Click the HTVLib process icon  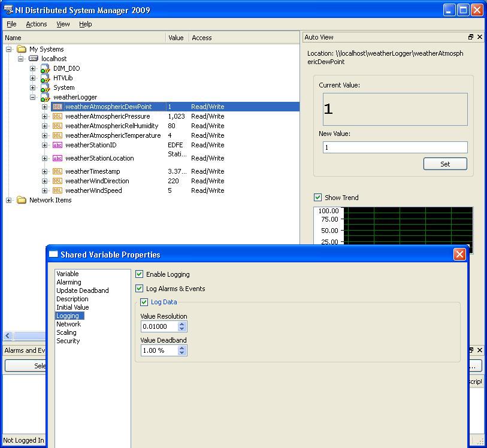45,78
